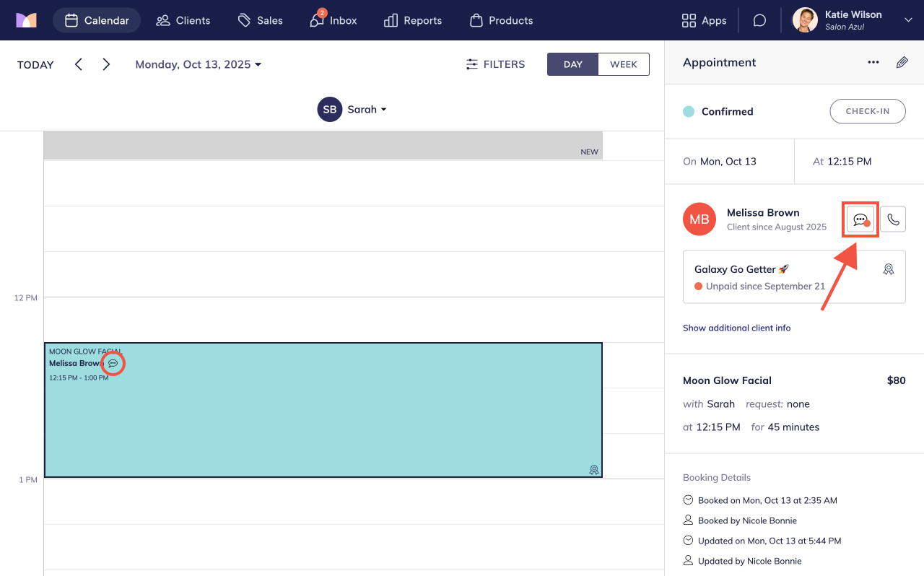The width and height of the screenshot is (924, 576).
Task: Expand the Sarah staff selector dropdown
Action: click(x=367, y=110)
